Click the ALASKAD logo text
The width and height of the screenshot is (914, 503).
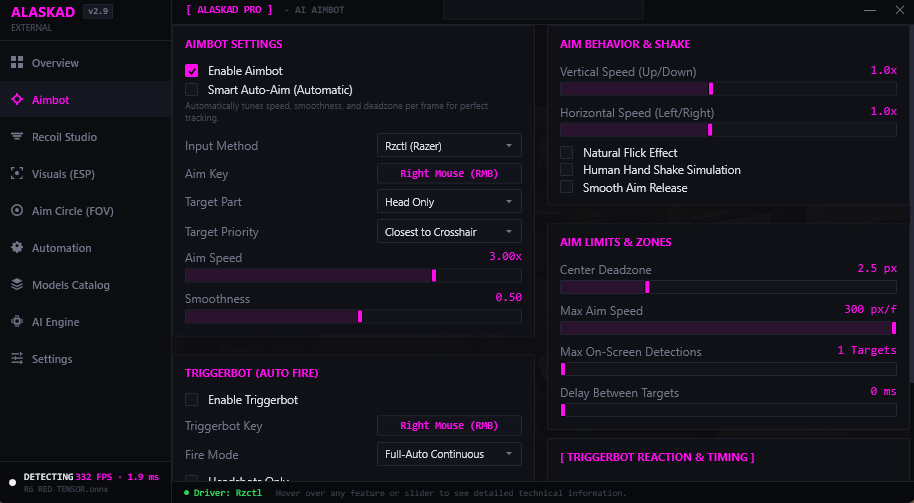pyautogui.click(x=43, y=12)
